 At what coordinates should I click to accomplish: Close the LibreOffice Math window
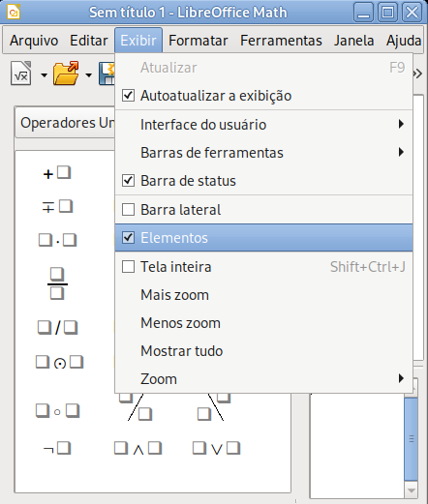coord(412,13)
